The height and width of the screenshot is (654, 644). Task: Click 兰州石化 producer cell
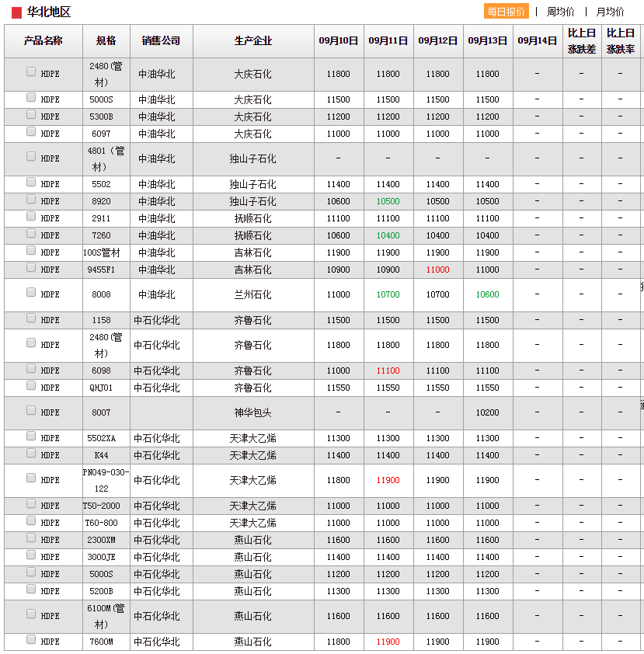point(252,295)
